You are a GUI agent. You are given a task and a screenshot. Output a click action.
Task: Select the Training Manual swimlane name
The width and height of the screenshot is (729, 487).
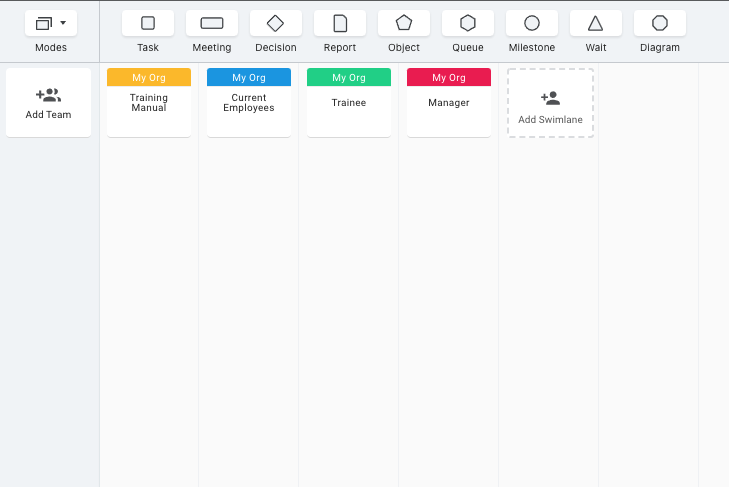coord(149,103)
